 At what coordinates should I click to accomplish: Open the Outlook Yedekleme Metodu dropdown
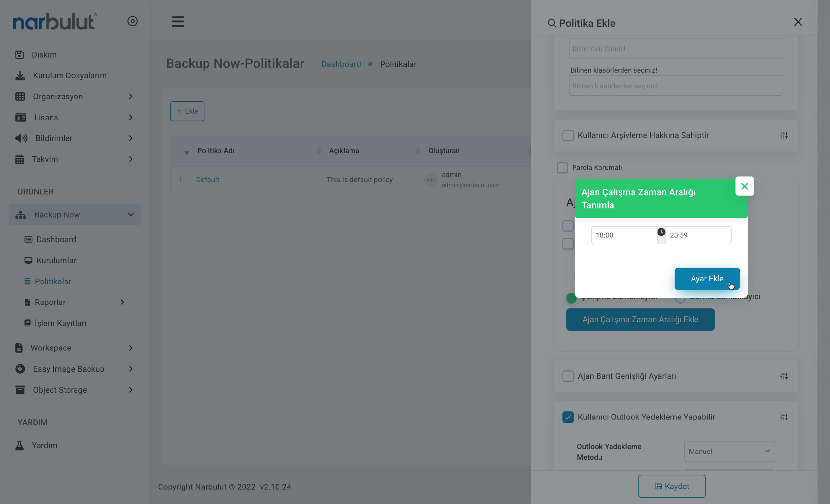click(x=729, y=452)
